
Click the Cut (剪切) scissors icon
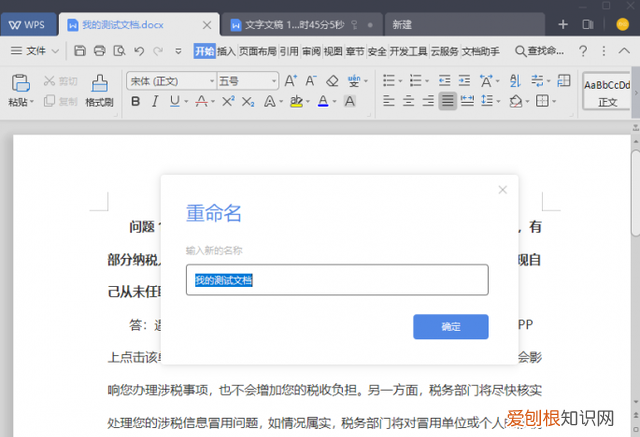tap(49, 81)
